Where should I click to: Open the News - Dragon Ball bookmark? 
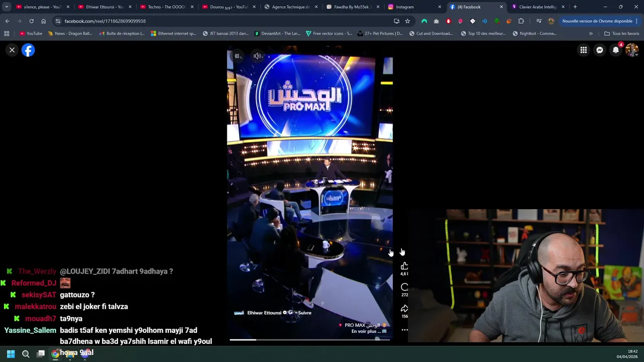(70, 34)
